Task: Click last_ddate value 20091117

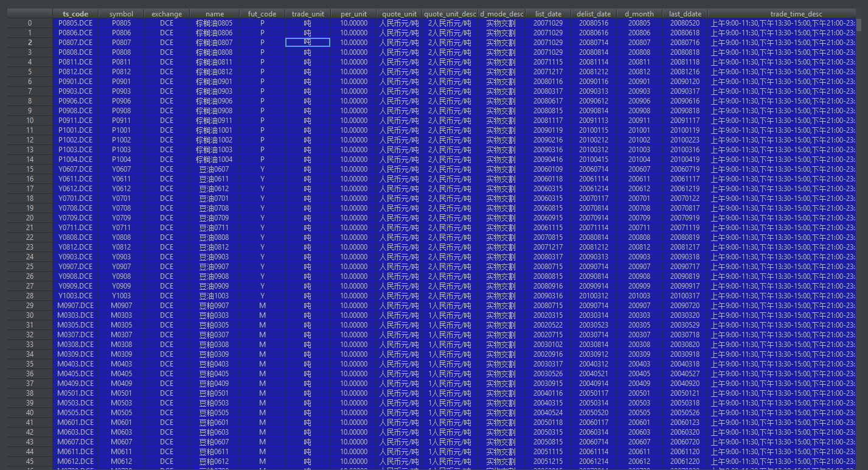Action: (685, 121)
